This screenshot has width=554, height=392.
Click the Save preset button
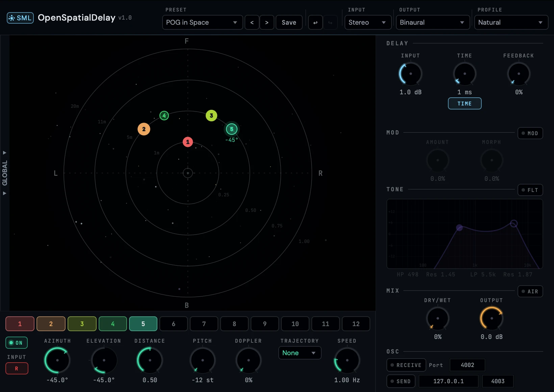click(x=289, y=22)
